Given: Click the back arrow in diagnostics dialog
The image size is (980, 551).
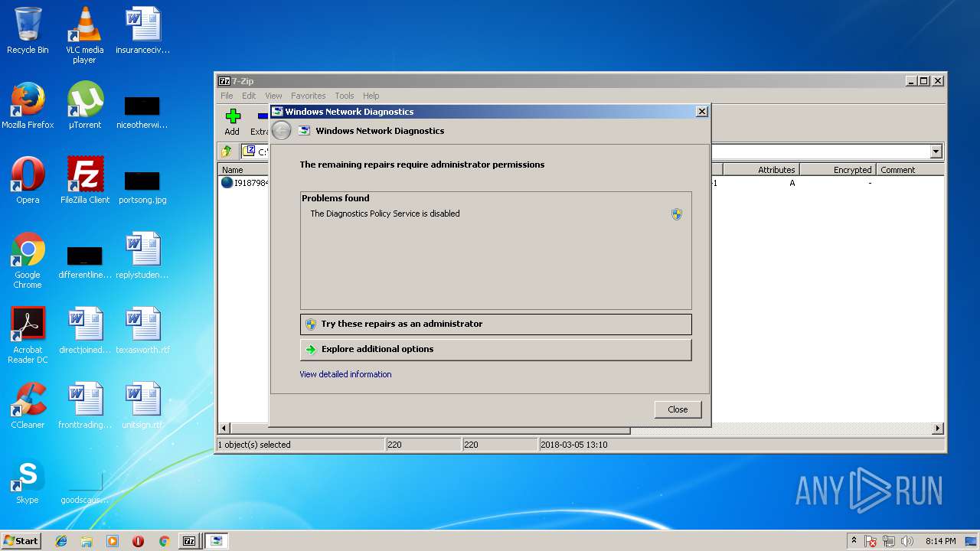Looking at the screenshot, I should 282,131.
